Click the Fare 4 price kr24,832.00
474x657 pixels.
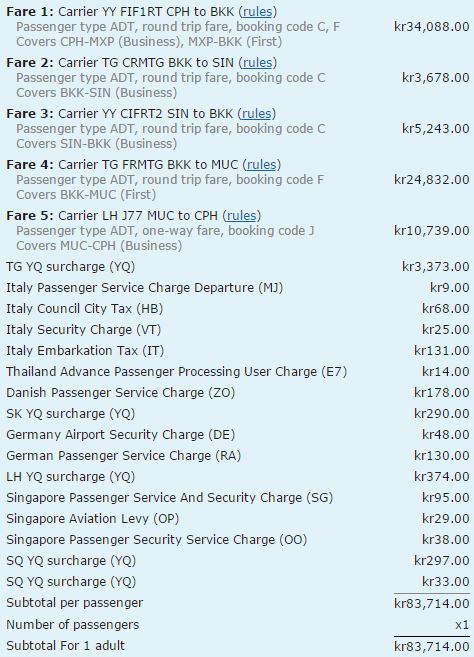[x=431, y=180]
